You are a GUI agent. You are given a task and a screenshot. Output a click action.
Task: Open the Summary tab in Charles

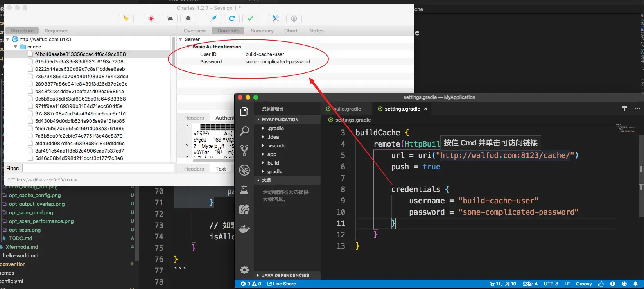[262, 31]
